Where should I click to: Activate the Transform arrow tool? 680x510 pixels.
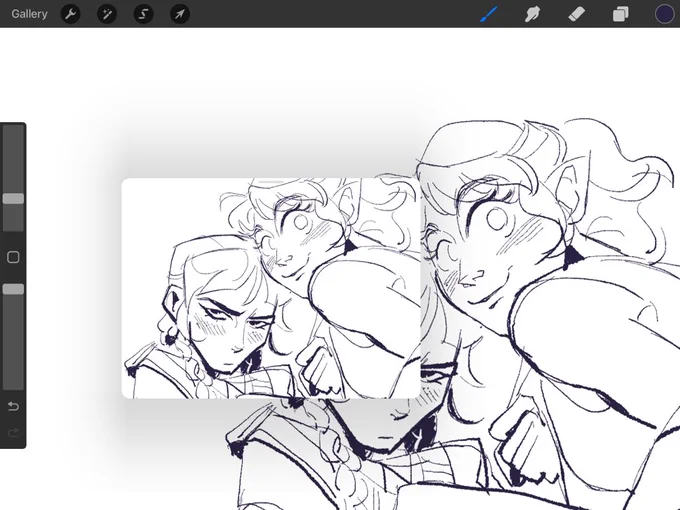point(180,14)
